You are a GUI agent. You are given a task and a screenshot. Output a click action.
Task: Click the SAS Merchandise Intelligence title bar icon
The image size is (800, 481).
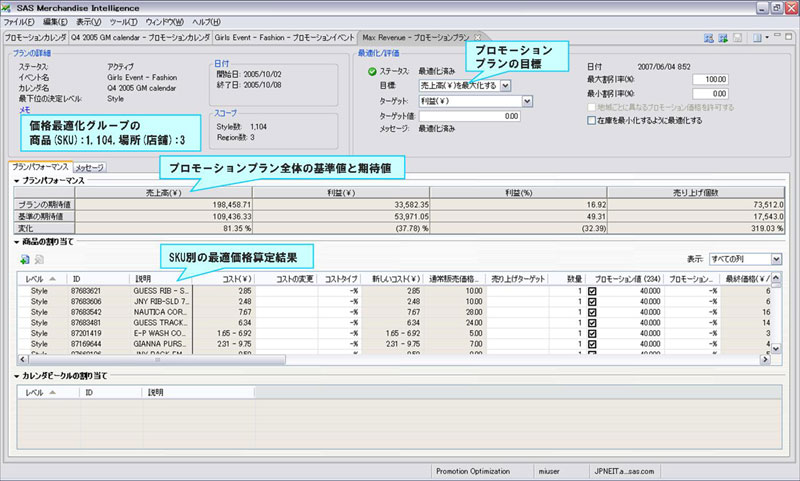6,8
